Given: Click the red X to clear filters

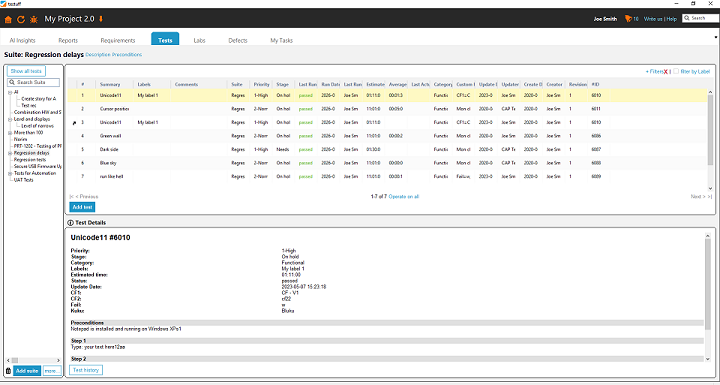Looking at the screenshot, I should pyautogui.click(x=666, y=72).
